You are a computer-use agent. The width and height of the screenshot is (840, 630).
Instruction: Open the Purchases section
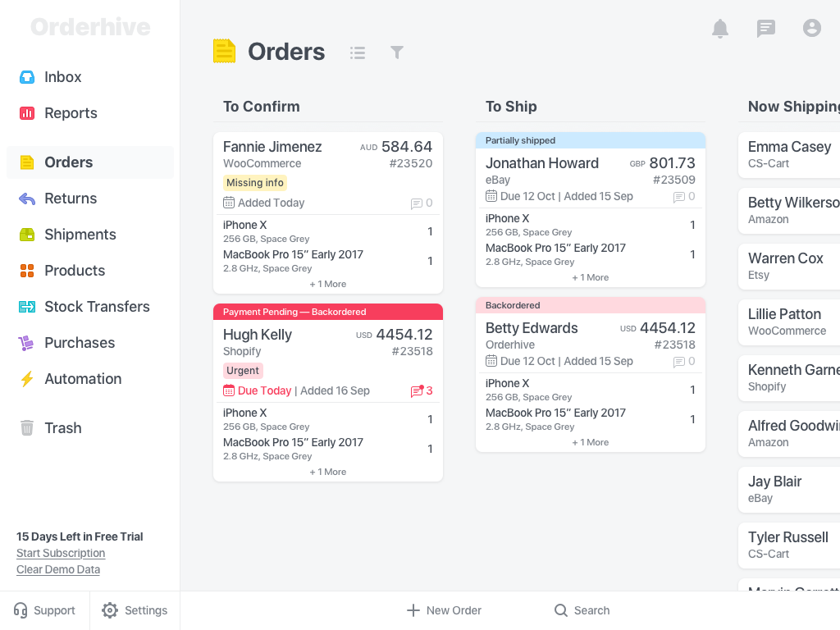79,343
